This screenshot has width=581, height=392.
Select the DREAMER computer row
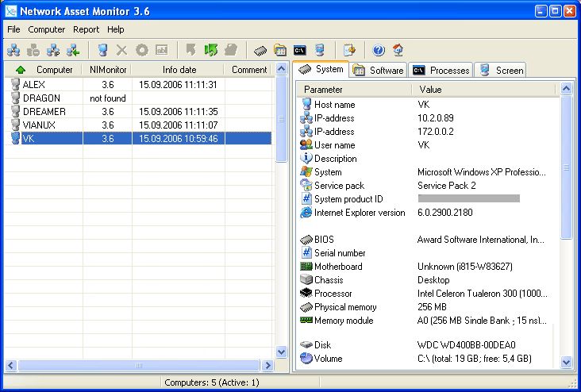pos(44,112)
